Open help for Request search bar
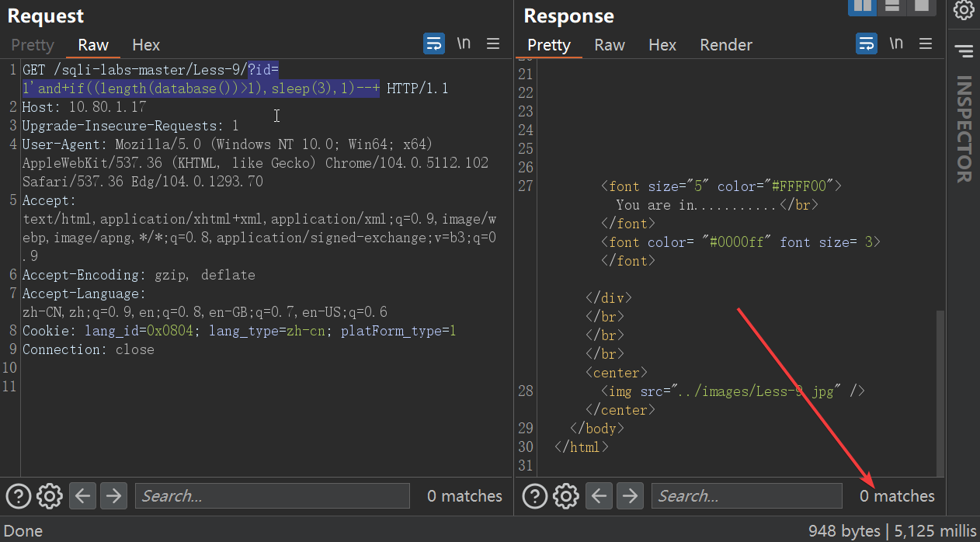The image size is (980, 542). [x=19, y=495]
